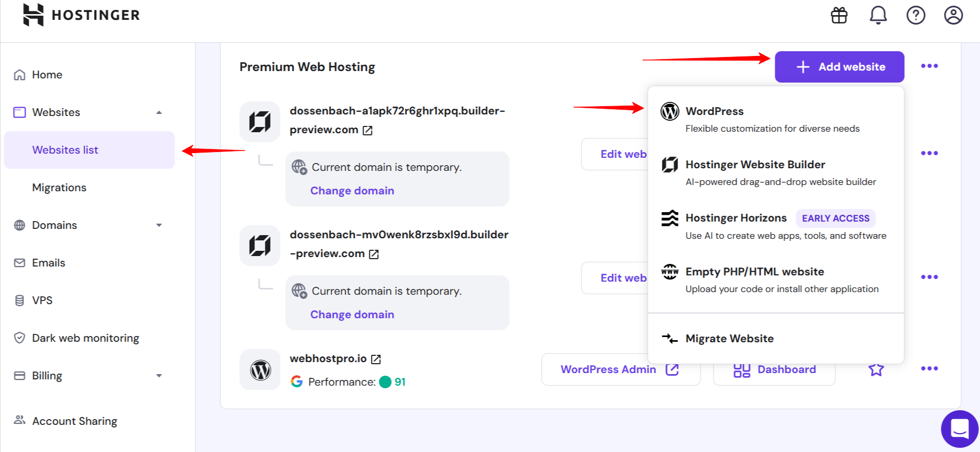
Task: Collapse the Websites sidebar section
Action: tap(159, 112)
